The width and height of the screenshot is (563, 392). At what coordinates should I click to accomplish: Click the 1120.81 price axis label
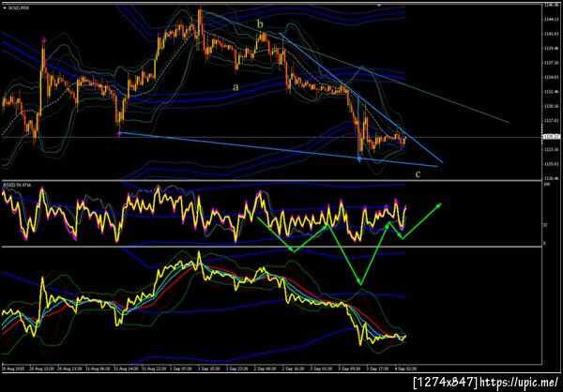[551, 164]
